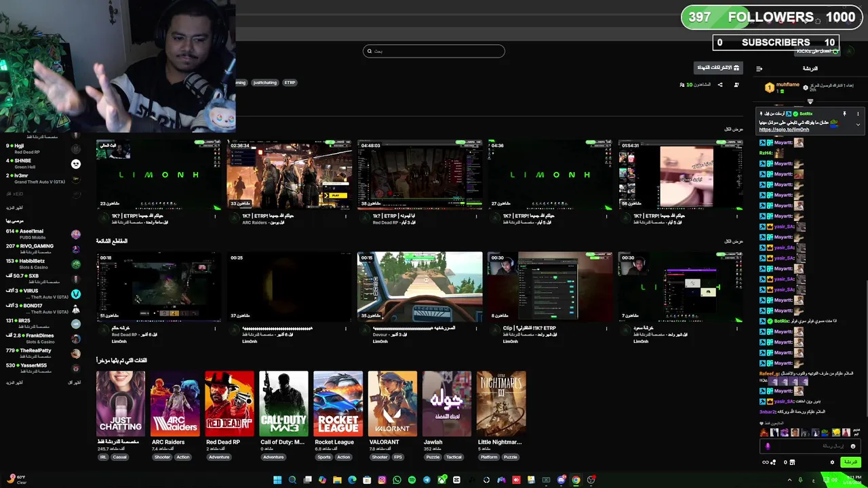Image resolution: width=868 pixels, height=488 pixels.
Task: Select the FPS tag under VALORANT
Action: tap(398, 457)
